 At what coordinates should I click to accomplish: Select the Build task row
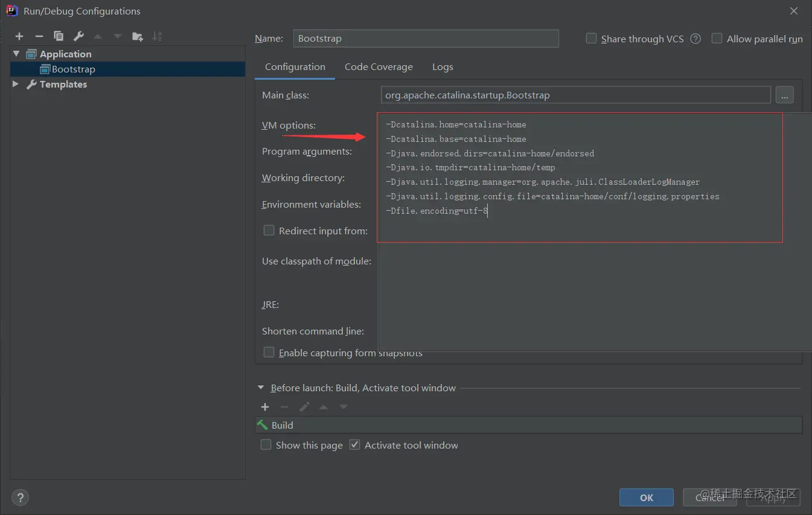tap(529, 425)
